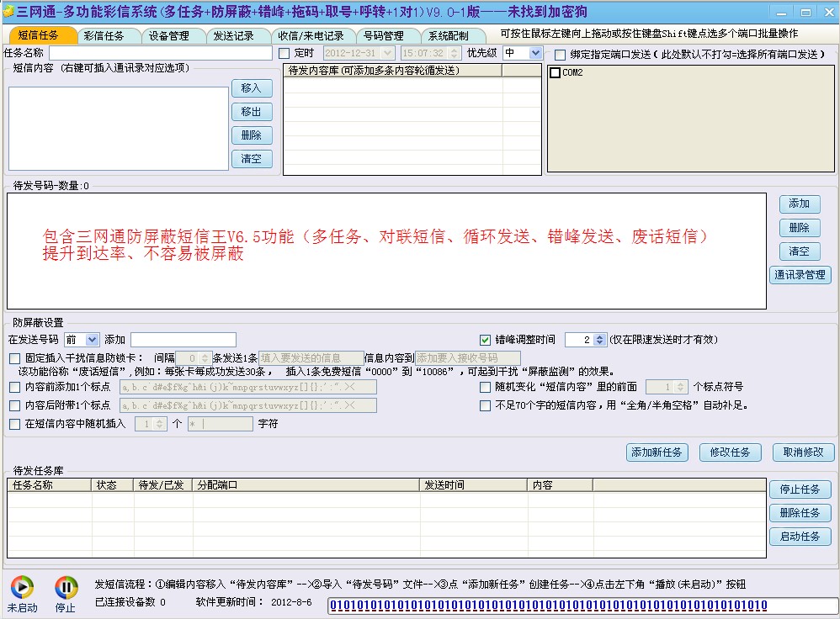Uncheck the 错峰调整时间 checkbox
Image resolution: width=840 pixels, height=619 pixels.
click(x=486, y=340)
